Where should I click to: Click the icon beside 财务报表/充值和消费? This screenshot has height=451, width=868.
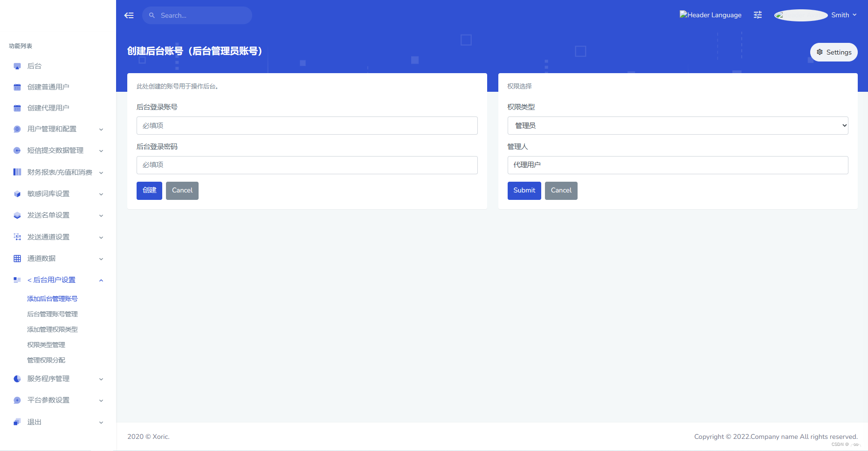17,172
